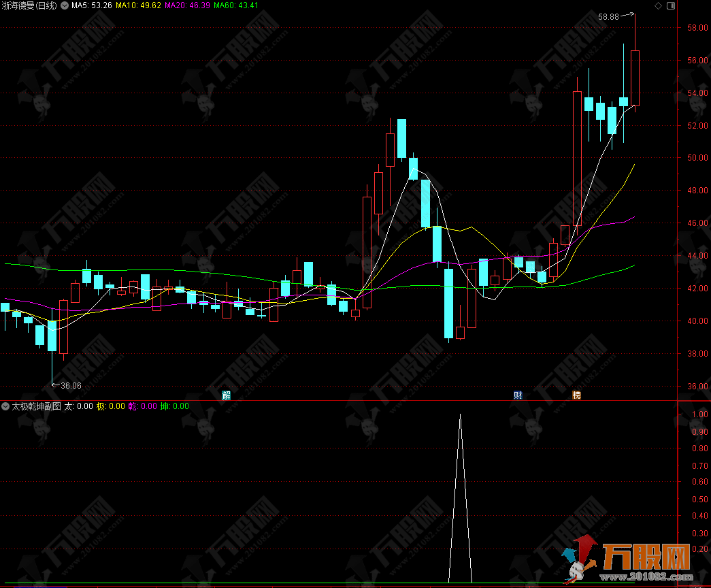Viewport: 711px width, 588px height.
Task: Click the magenta 乾: 0.00 value
Action: tap(142, 406)
